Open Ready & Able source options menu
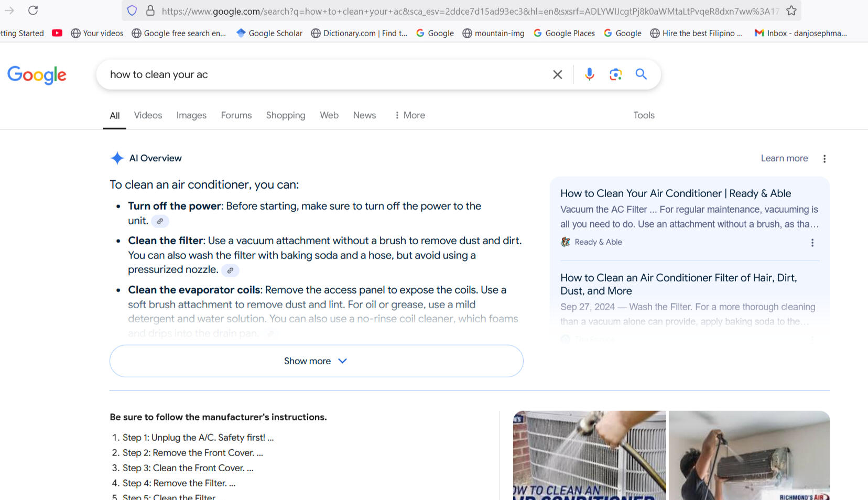868x500 pixels. [812, 243]
